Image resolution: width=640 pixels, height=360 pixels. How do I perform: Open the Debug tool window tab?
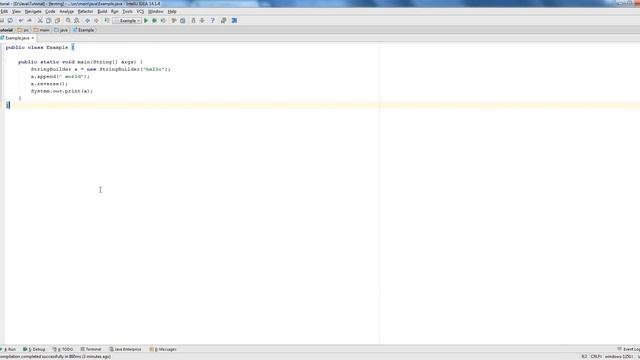34,349
